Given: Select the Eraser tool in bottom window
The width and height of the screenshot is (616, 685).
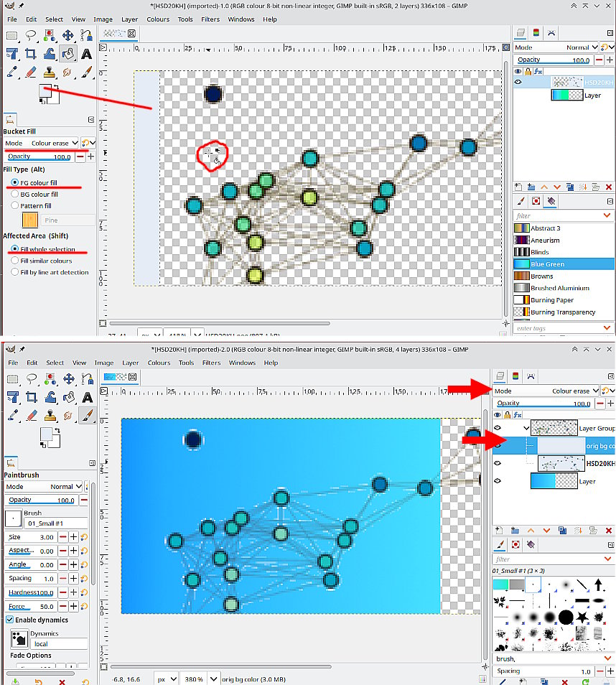Looking at the screenshot, I should coord(32,416).
